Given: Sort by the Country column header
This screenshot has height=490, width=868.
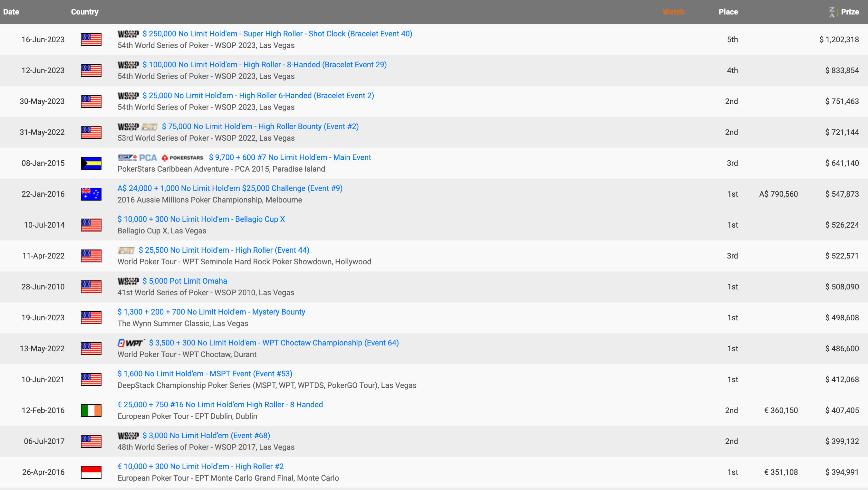Looking at the screenshot, I should (84, 12).
